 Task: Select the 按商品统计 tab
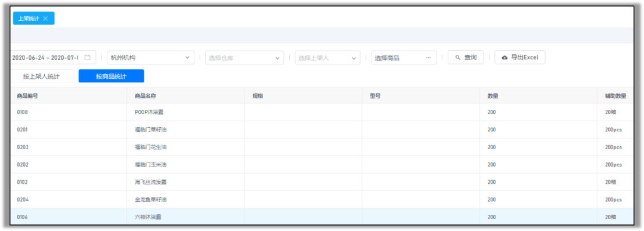point(112,76)
